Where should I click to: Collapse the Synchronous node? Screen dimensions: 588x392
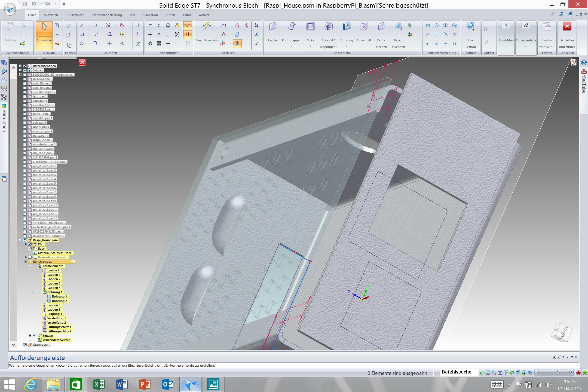pyautogui.click(x=25, y=262)
